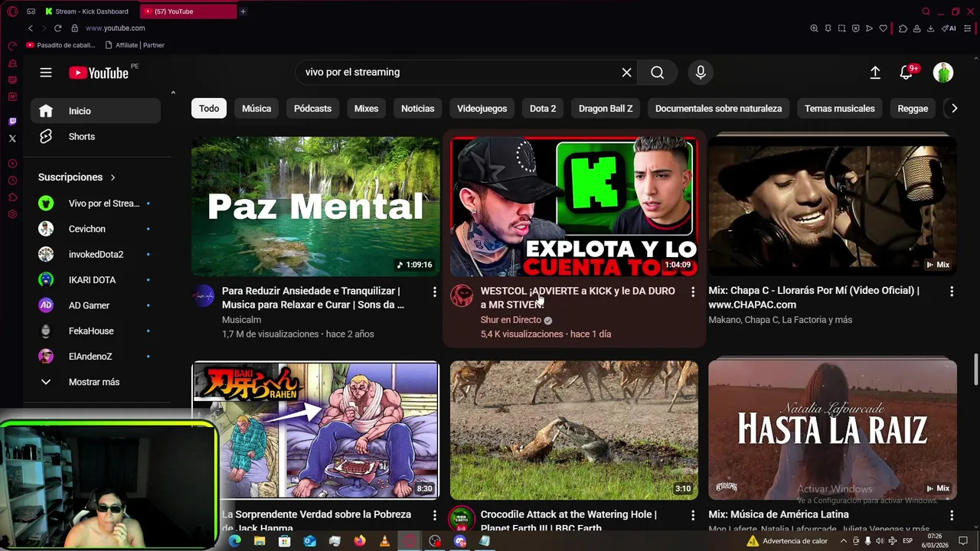Open Microsoft Edge from the taskbar
Screen dimensions: 980x551
234,541
